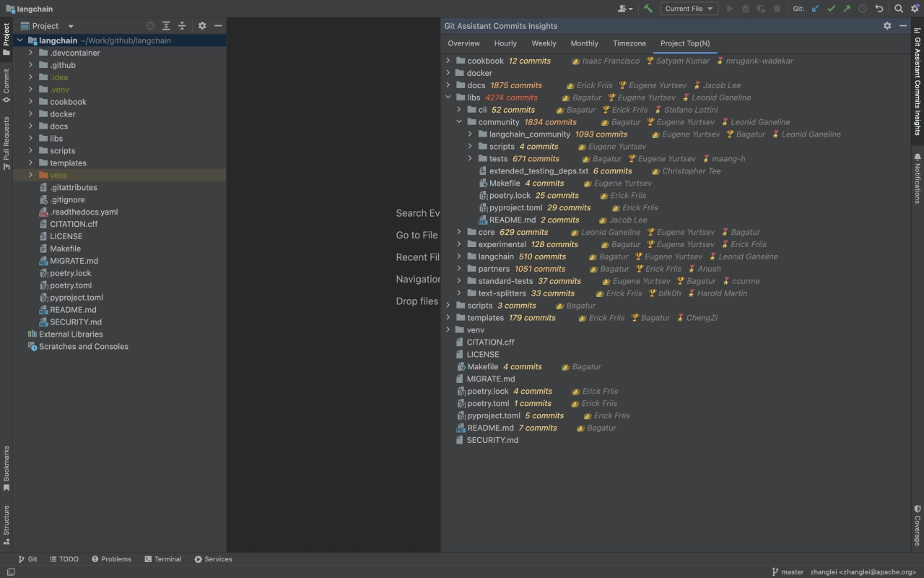Screen dimensions: 924x578
Task: Switch to the Hourly tab
Action: tap(505, 43)
